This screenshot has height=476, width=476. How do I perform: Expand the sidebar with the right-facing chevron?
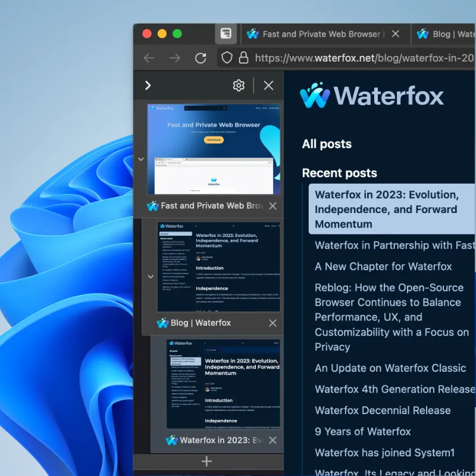tap(147, 85)
